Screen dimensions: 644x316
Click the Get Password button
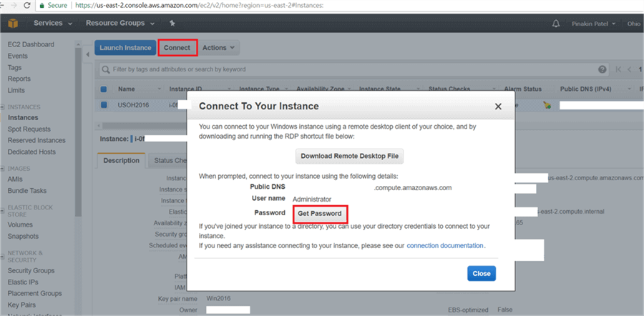point(320,213)
